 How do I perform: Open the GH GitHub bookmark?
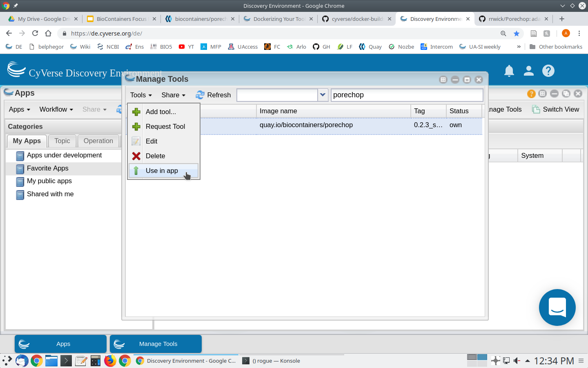(321, 47)
